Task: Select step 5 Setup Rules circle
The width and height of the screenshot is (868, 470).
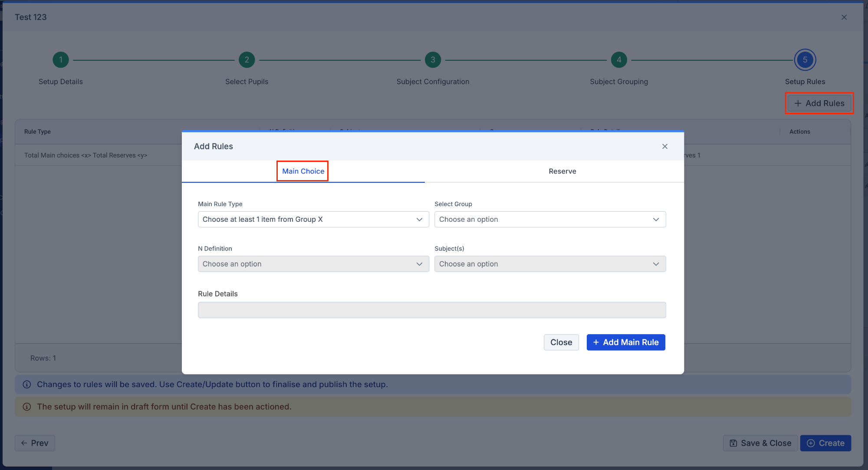Action: 805,60
